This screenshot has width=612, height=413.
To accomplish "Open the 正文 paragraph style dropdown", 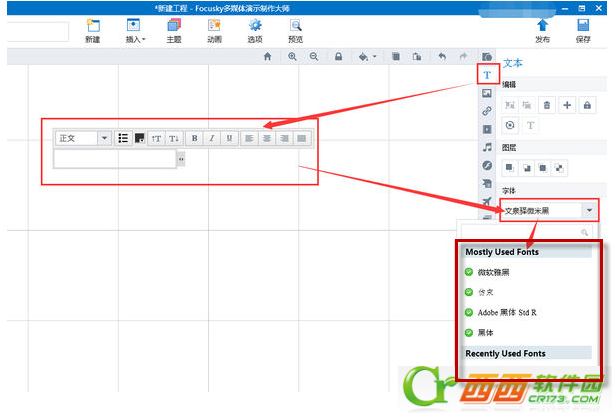I will tap(84, 138).
